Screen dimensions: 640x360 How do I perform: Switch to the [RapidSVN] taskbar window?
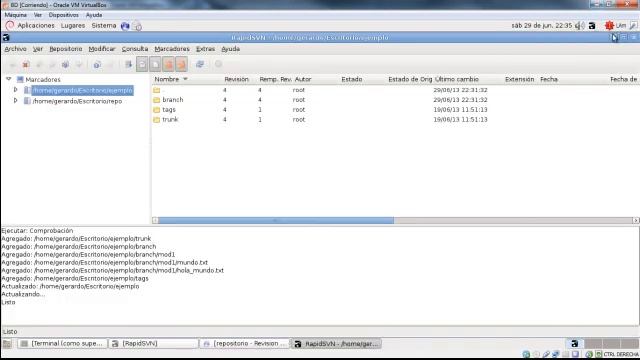click(153, 344)
